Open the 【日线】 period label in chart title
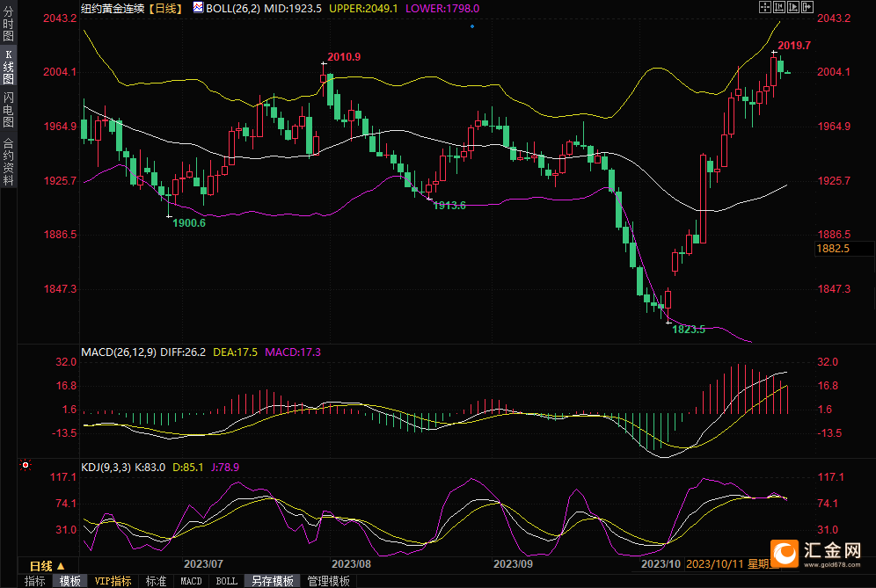 point(163,8)
